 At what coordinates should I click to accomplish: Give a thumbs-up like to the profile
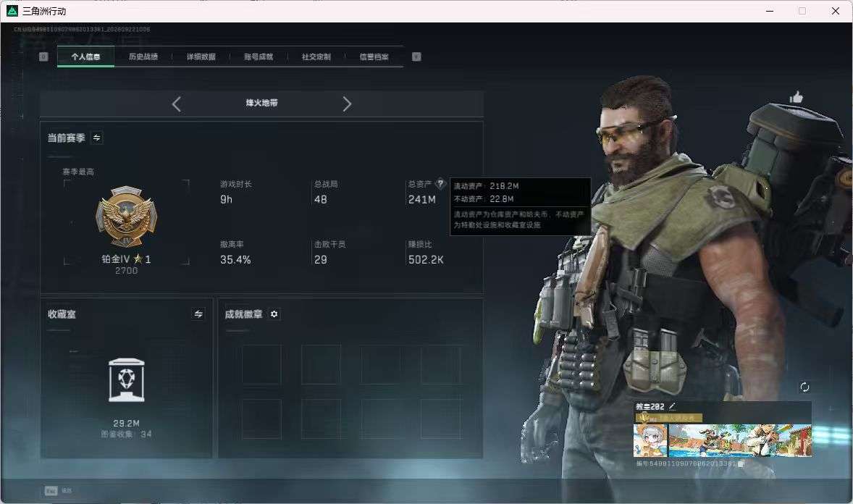tap(797, 97)
